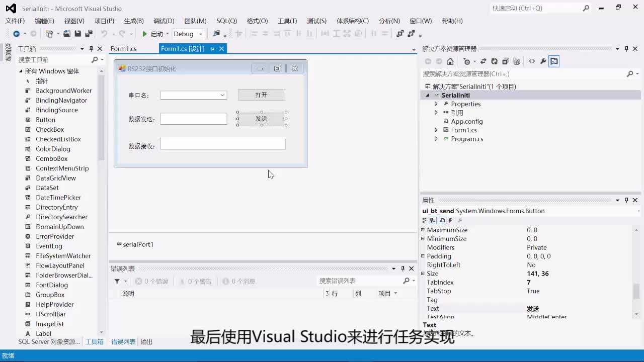
Task: Select App.config in Solution Explorer
Action: tap(466, 121)
